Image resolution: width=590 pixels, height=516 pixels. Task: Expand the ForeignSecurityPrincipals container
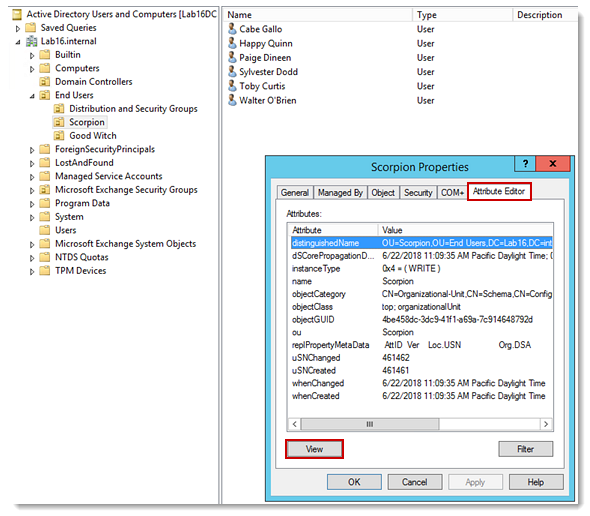tap(32, 150)
